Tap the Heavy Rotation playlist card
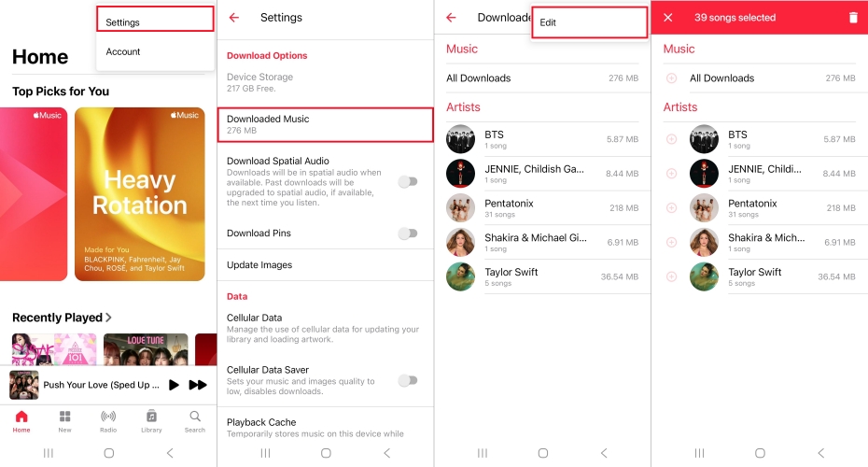 [139, 194]
